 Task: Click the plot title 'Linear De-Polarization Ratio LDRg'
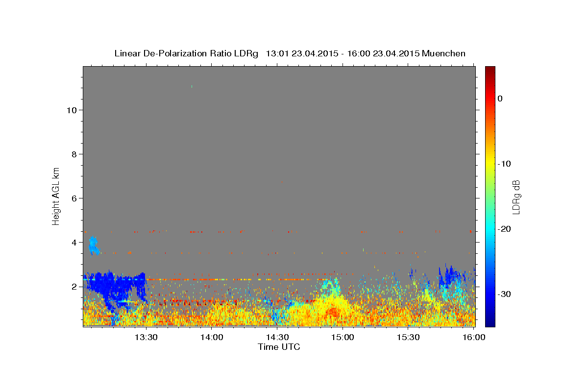(x=186, y=53)
